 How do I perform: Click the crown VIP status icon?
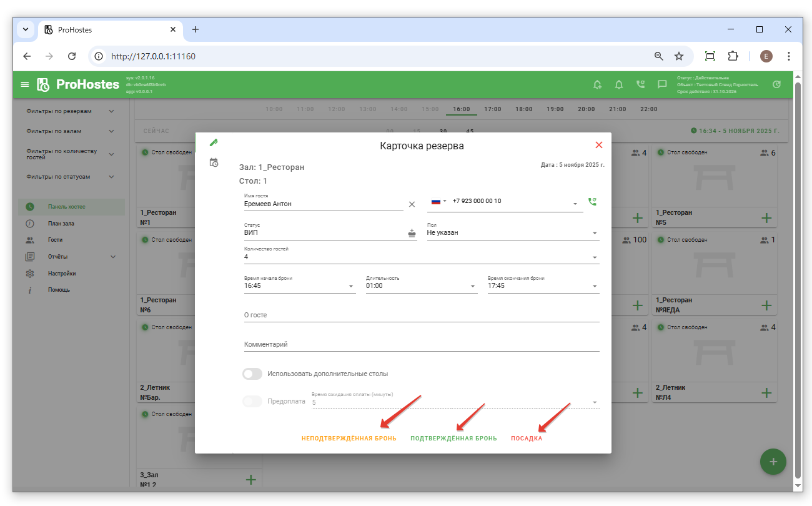[x=412, y=233]
